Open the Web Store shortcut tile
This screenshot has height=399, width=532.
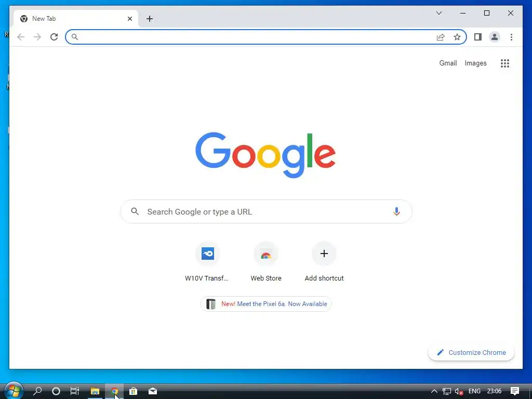click(266, 262)
